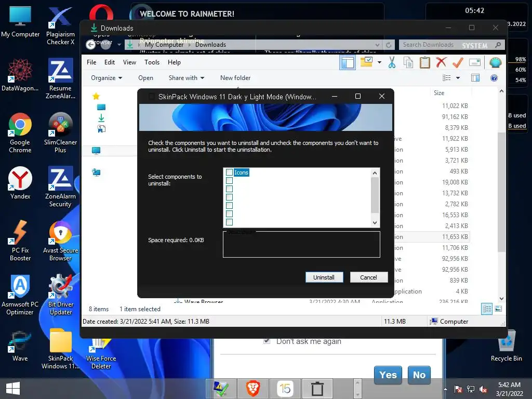The image size is (532, 399).
Task: Expand the Share with dropdown
Action: click(x=187, y=78)
